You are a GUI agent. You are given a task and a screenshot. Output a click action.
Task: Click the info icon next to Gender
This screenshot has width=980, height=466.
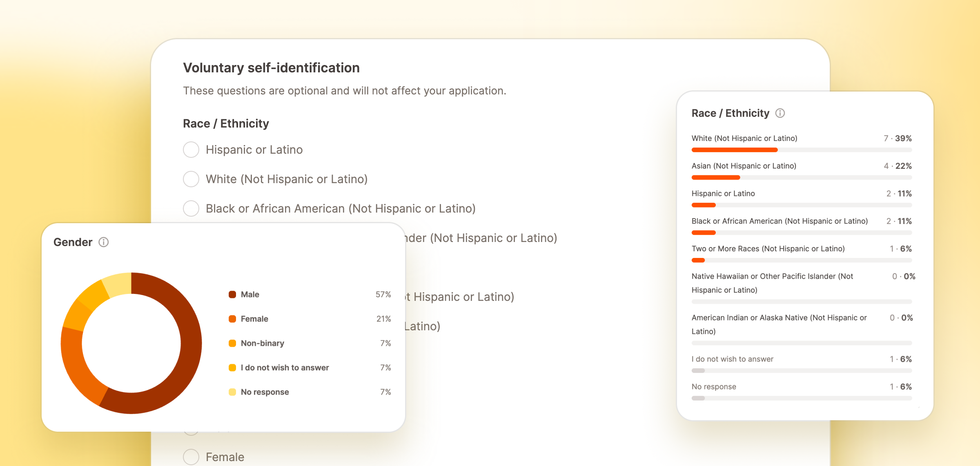104,242
